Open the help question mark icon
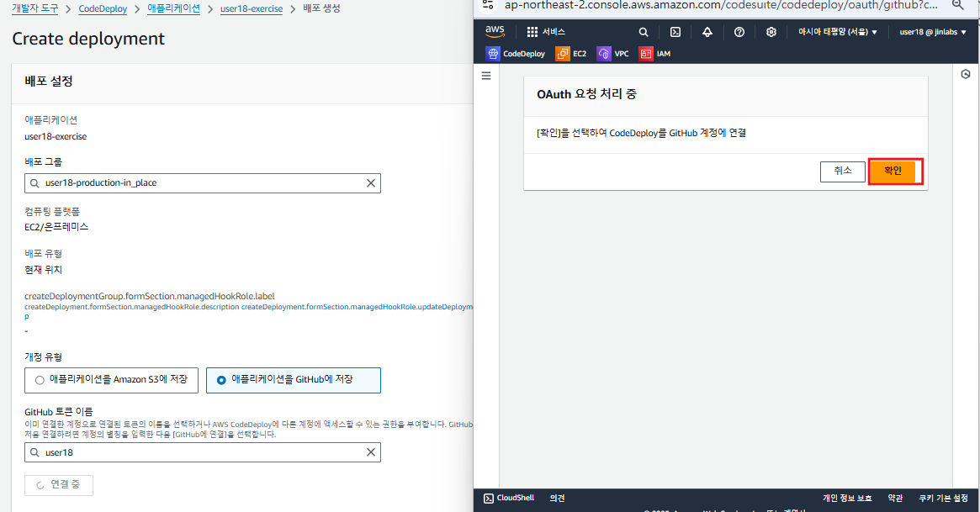Image resolution: width=980 pixels, height=512 pixels. click(x=739, y=32)
